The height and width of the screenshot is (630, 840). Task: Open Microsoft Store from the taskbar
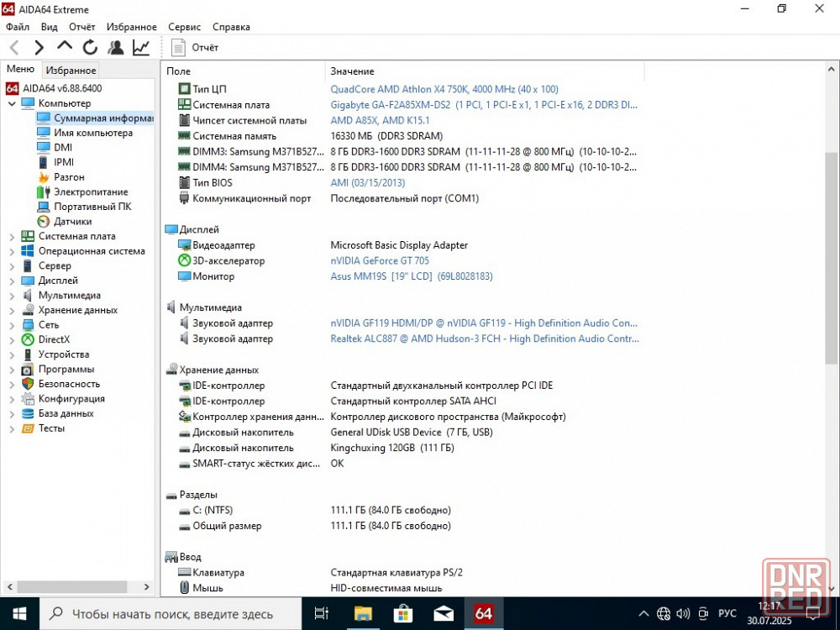[x=403, y=614]
